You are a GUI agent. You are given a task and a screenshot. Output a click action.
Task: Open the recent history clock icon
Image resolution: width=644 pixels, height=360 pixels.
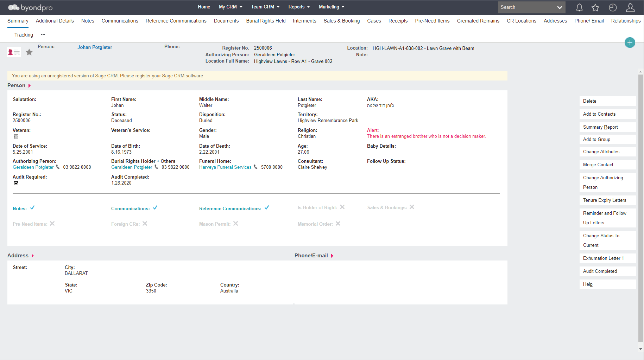coord(613,7)
